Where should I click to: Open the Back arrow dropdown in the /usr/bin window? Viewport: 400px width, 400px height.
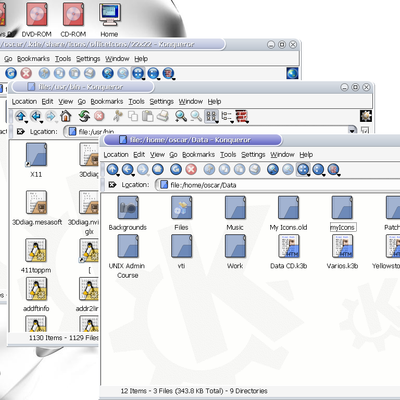[x=41, y=122]
